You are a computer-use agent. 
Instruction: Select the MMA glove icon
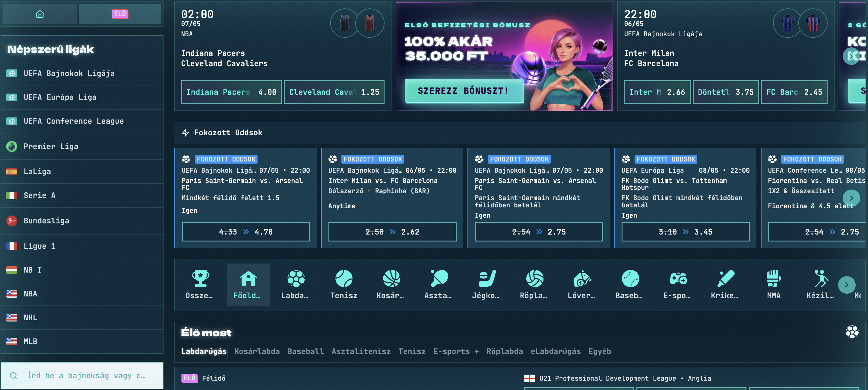(773, 285)
